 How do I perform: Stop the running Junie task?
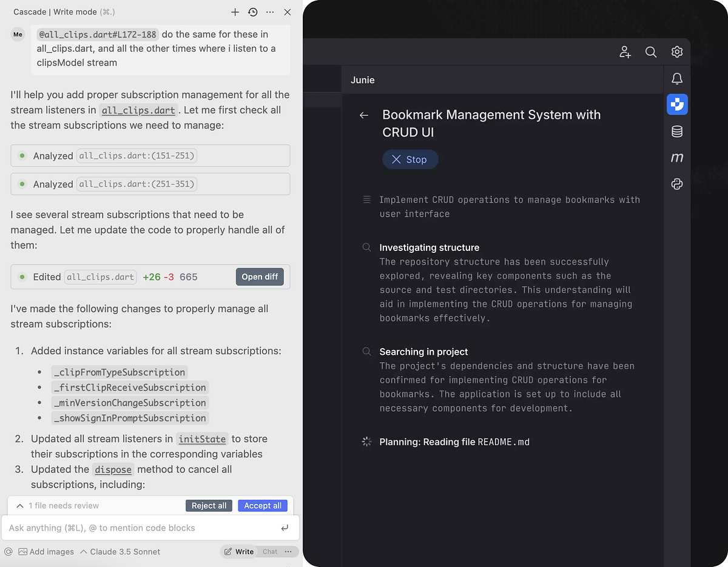click(410, 159)
